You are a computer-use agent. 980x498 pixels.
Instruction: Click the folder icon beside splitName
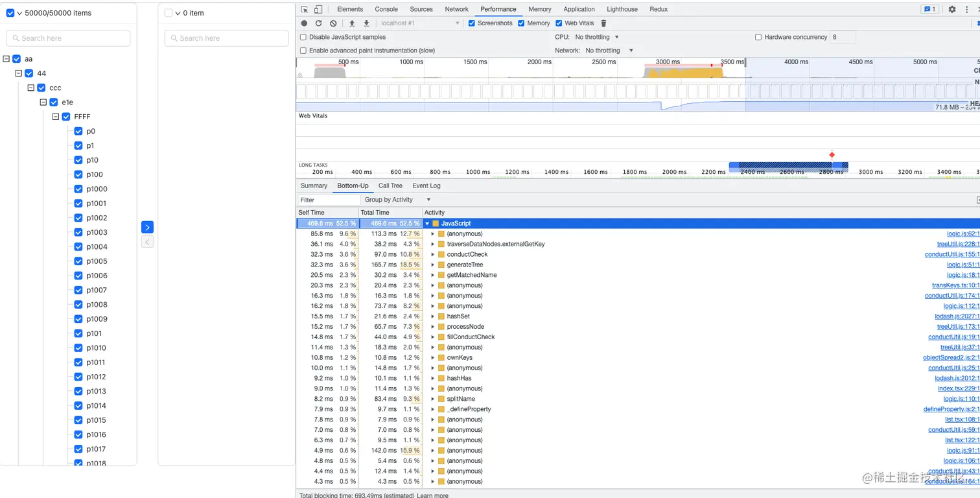point(441,399)
